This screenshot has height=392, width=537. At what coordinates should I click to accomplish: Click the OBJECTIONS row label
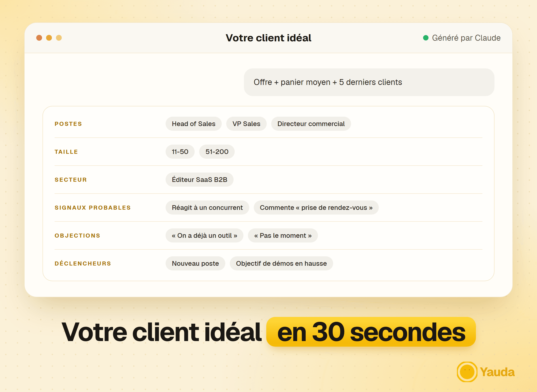(x=77, y=236)
